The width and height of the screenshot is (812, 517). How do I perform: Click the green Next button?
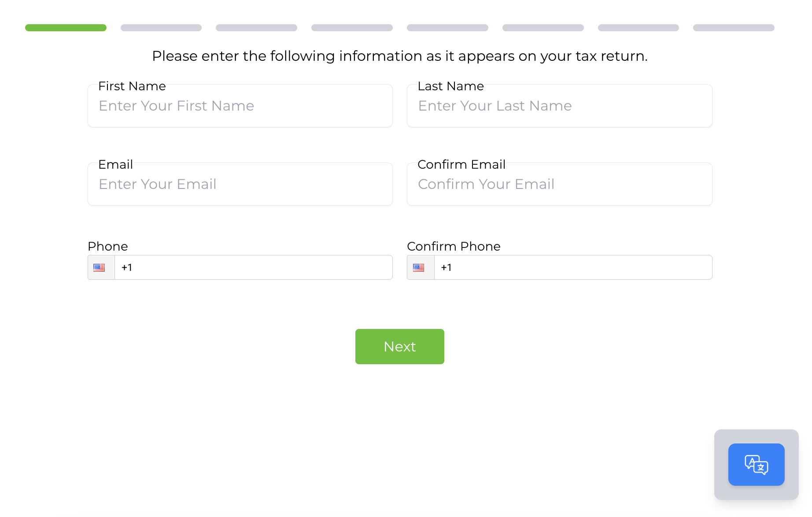click(400, 347)
